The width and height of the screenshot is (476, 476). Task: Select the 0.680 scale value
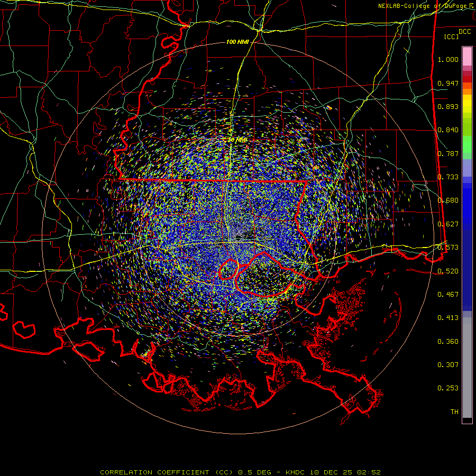(448, 200)
